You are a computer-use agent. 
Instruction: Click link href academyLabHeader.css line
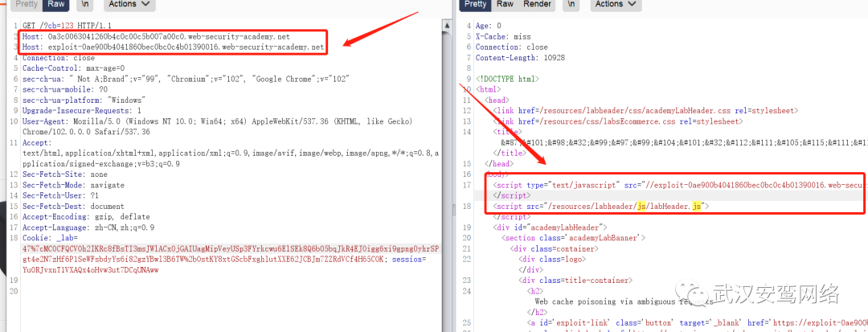tap(645, 111)
